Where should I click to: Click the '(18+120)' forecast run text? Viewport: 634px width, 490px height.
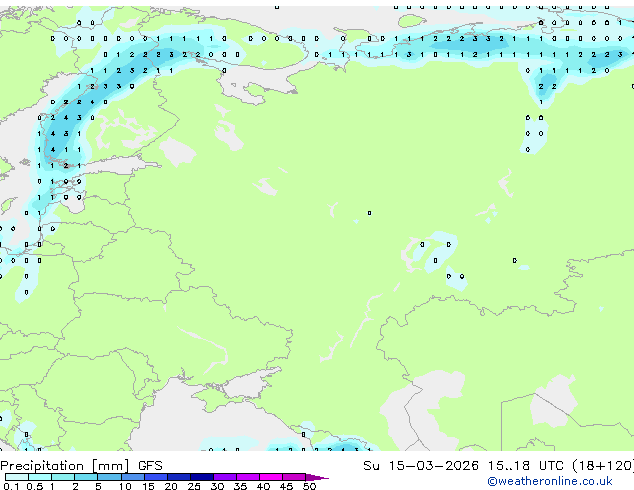[603, 466]
